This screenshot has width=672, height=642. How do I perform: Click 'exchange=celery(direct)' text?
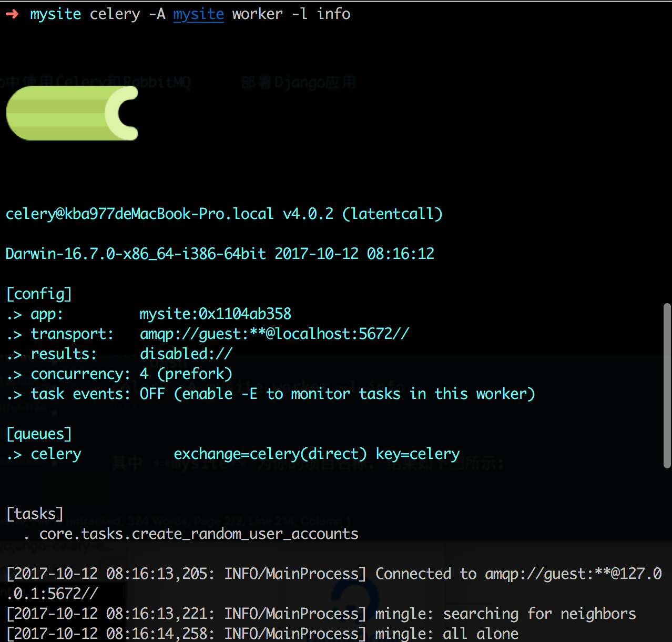point(270,454)
